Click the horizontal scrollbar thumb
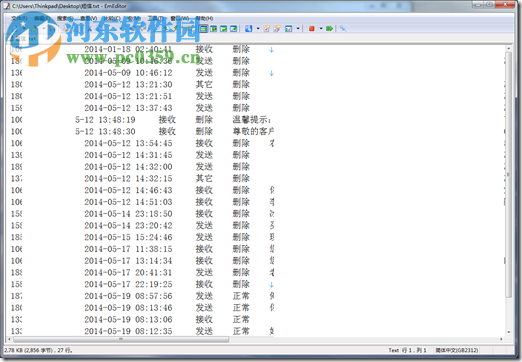Image resolution: width=522 pixels, height=362 pixels. (x=121, y=339)
